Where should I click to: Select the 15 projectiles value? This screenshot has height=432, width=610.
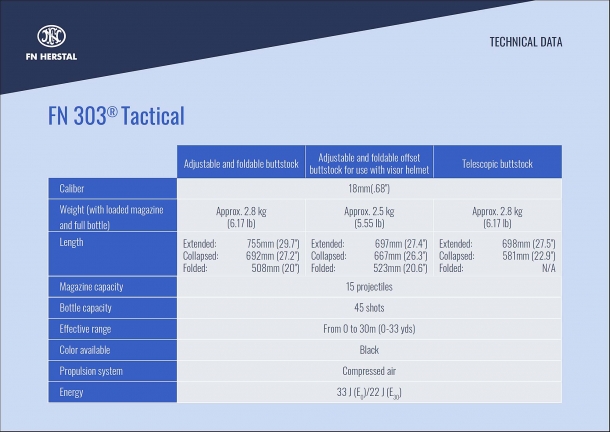click(x=369, y=287)
